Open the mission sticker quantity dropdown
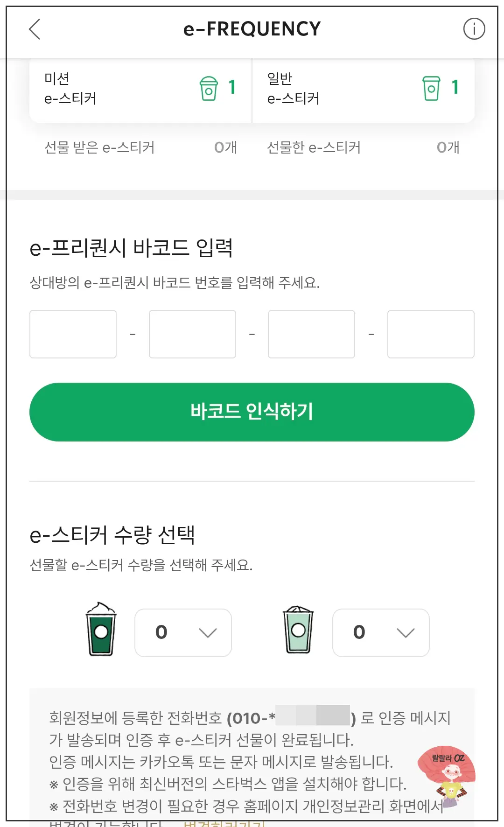Viewport: 504px width, 827px height. (x=183, y=632)
